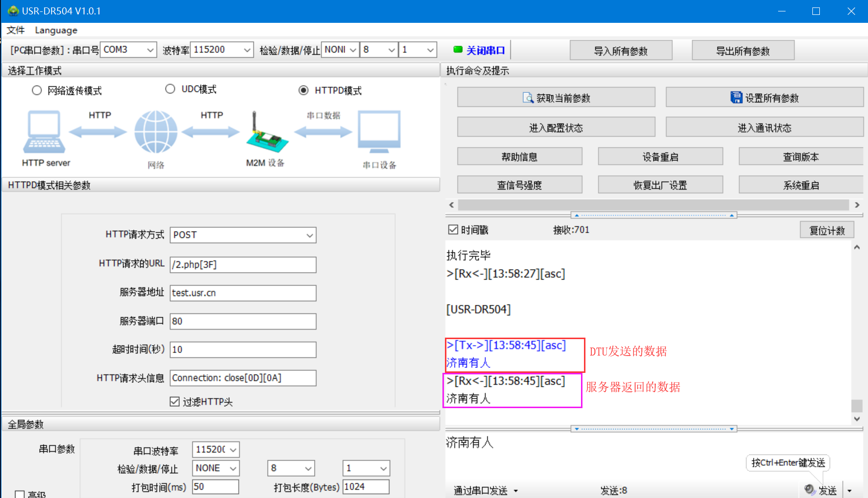Click the save icon to set all parameters
Viewport: 868px width, 498px height.
coord(736,98)
